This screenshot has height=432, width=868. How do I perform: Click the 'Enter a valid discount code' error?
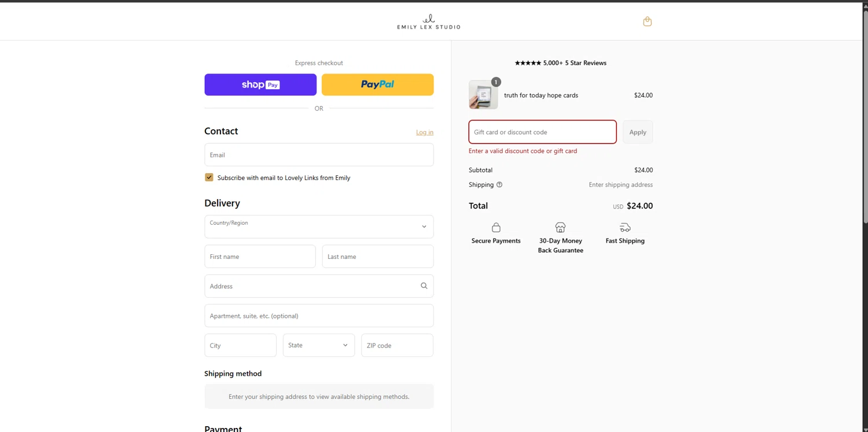[523, 151]
